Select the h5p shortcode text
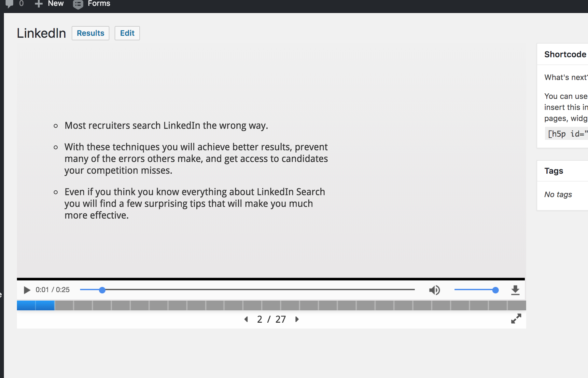This screenshot has height=378, width=588. [568, 134]
